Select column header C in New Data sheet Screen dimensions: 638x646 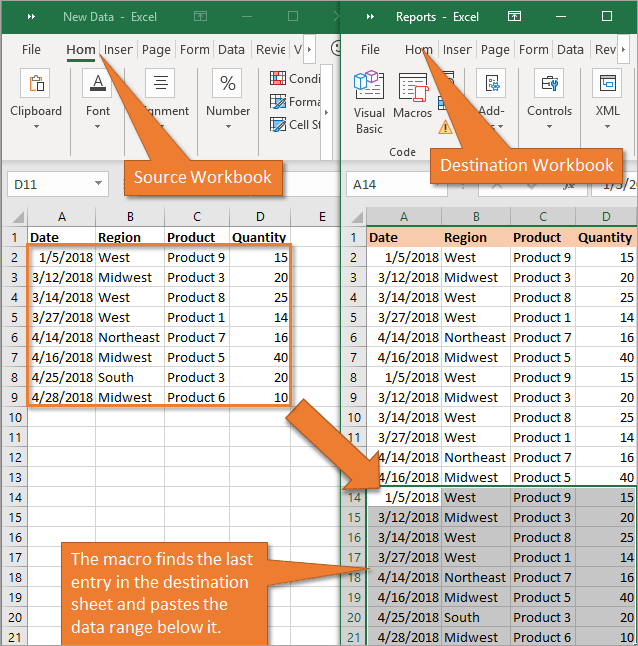pyautogui.click(x=197, y=216)
